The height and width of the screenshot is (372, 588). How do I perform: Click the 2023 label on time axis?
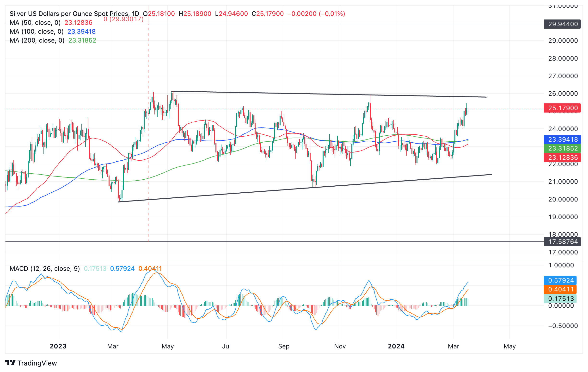tap(58, 346)
